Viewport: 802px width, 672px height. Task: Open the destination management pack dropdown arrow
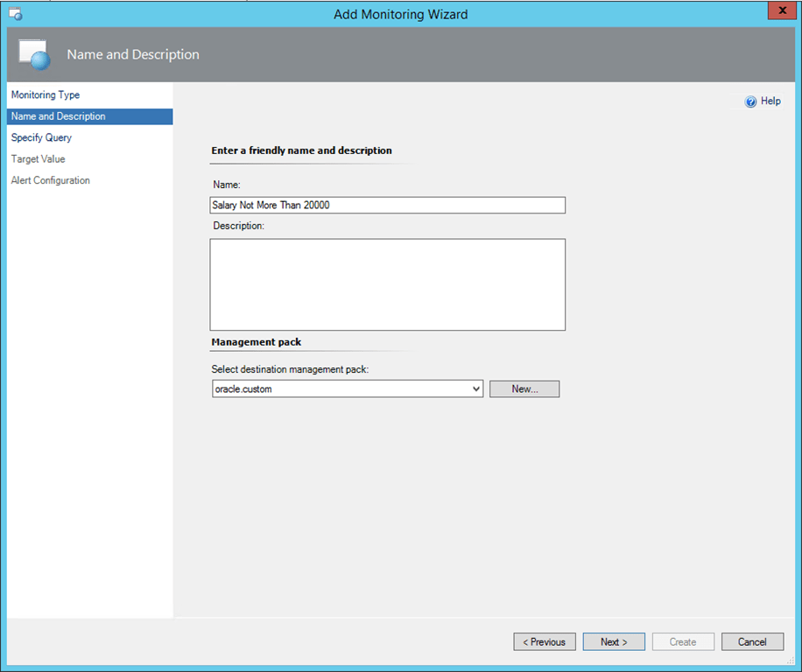[x=475, y=388]
